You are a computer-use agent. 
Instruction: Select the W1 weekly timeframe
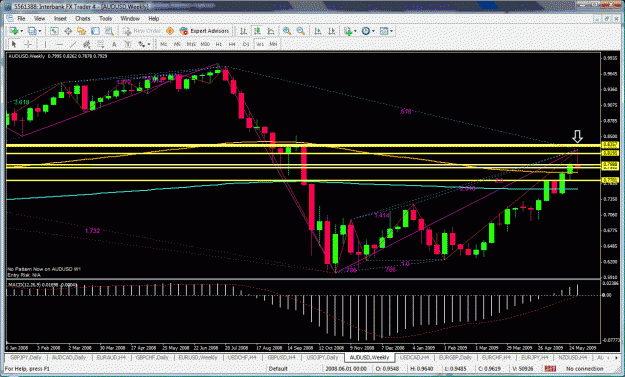coord(259,44)
